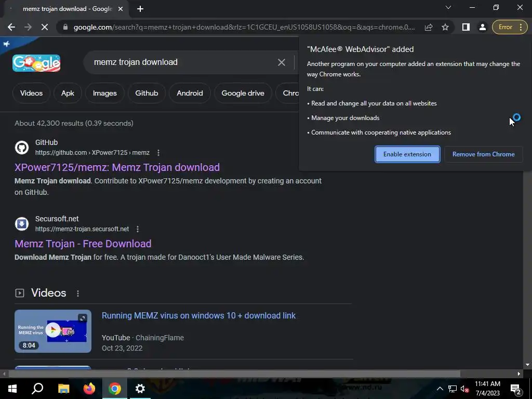Open Windows taskbar search
This screenshot has width=532, height=399.
37,389
